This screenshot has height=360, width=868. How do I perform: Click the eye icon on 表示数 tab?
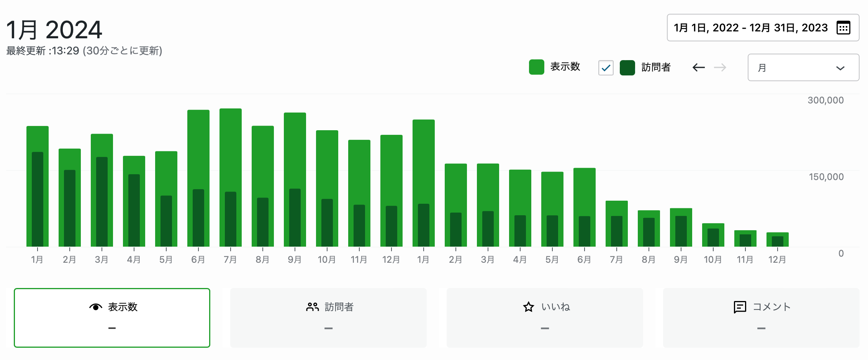[x=95, y=307]
